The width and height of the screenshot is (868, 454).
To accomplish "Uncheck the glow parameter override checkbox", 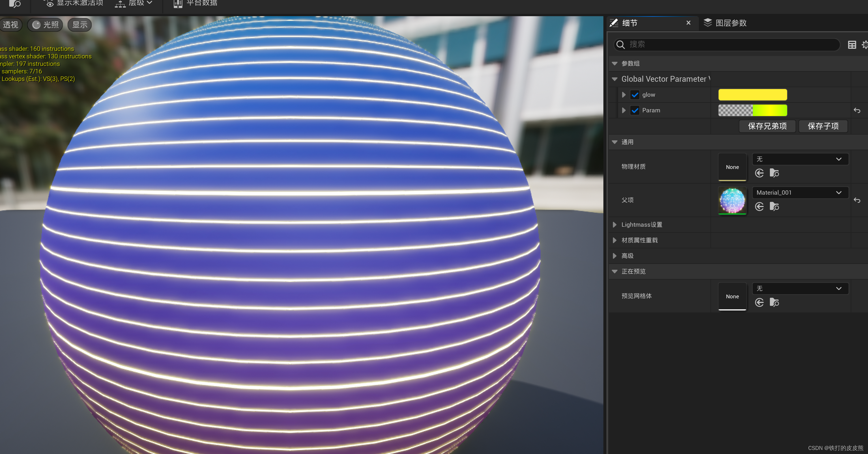I will pyautogui.click(x=635, y=95).
